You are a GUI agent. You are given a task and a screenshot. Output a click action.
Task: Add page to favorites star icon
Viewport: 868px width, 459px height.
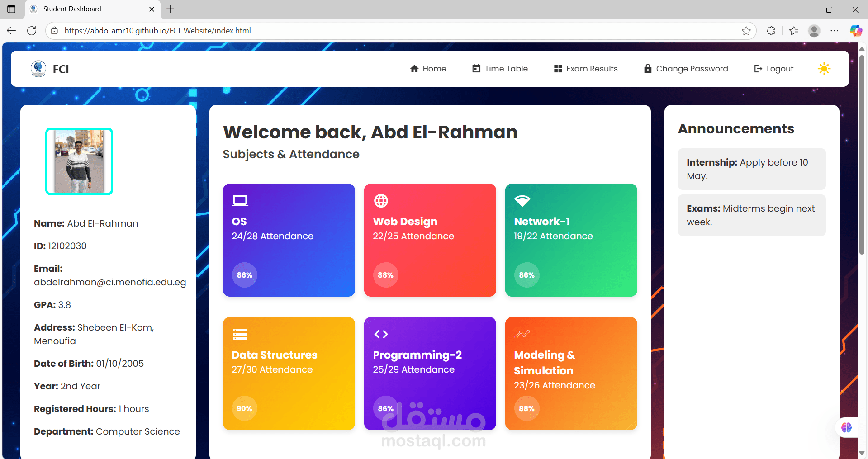(x=746, y=31)
